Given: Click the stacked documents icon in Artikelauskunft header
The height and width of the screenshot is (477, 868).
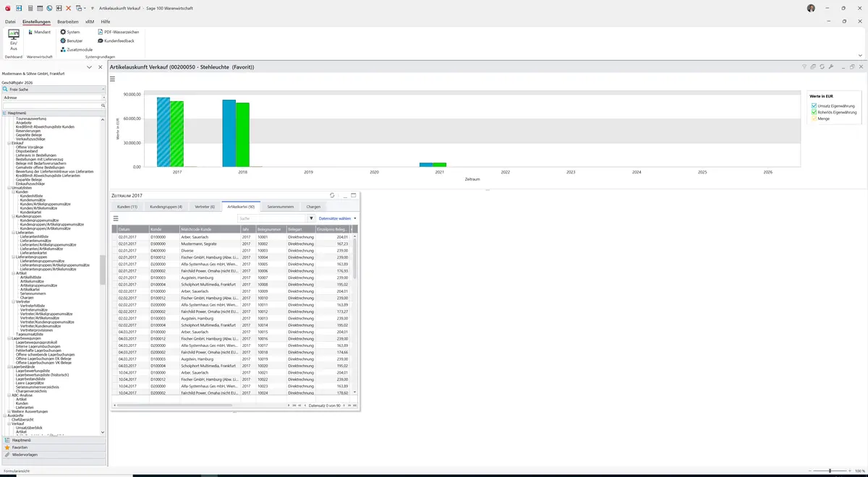Looking at the screenshot, I should click(x=813, y=66).
